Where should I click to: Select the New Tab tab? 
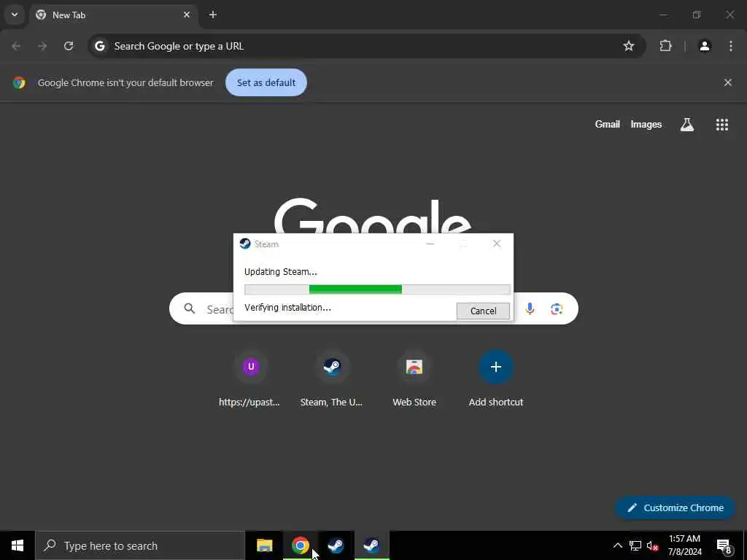tap(115, 15)
